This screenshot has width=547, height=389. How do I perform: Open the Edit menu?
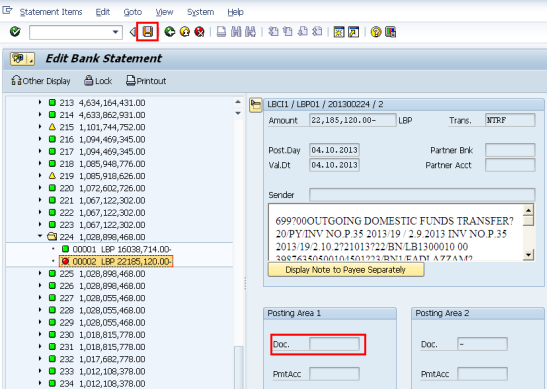coord(103,12)
